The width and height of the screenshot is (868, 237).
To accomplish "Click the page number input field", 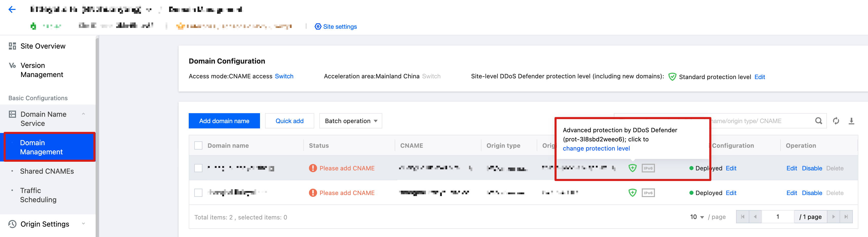I will click(777, 217).
